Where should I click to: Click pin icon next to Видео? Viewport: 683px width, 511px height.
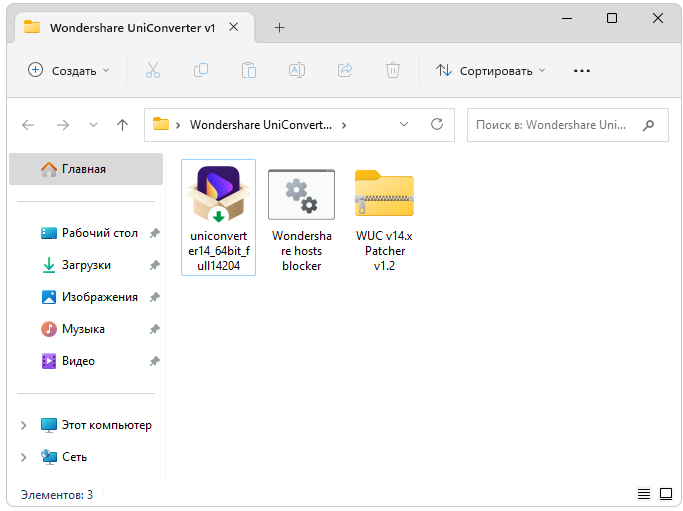pos(154,362)
